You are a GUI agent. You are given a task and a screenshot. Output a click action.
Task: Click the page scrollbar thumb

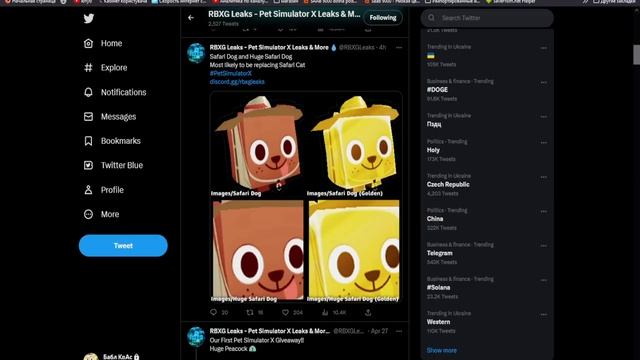[x=636, y=54]
